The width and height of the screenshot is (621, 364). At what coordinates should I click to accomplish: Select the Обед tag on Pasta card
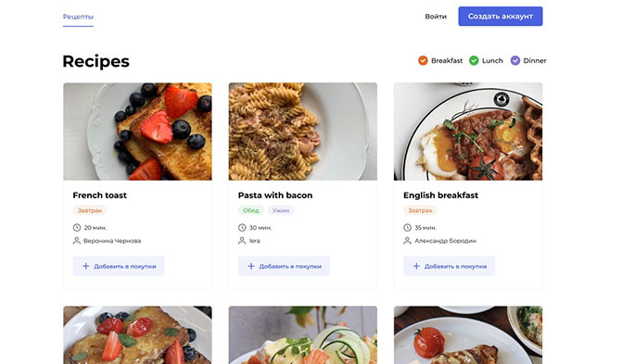point(250,210)
